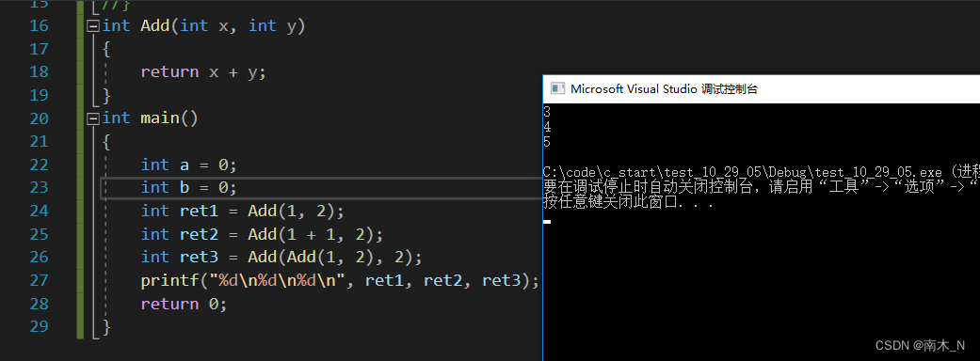
Task: Collapse the Add function code block
Action: coord(93,26)
